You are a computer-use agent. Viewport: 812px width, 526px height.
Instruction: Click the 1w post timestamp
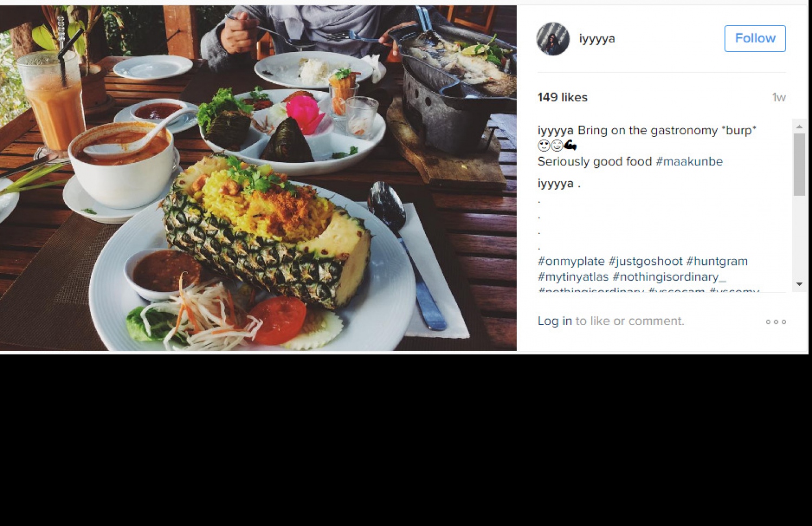tap(778, 98)
